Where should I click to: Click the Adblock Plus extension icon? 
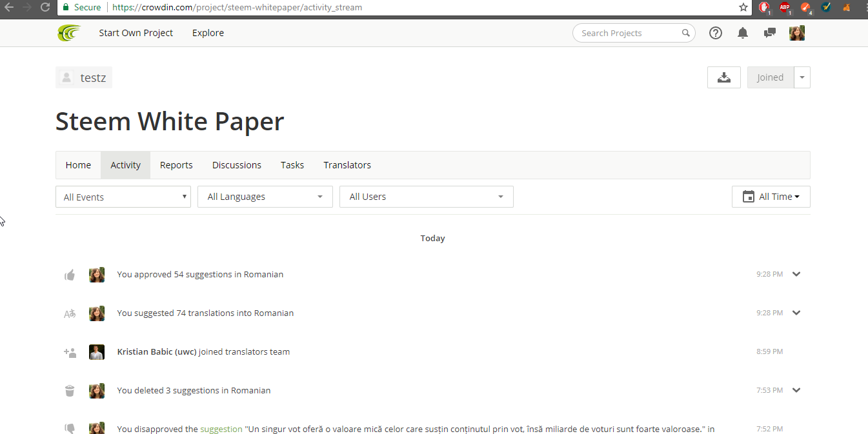[785, 8]
